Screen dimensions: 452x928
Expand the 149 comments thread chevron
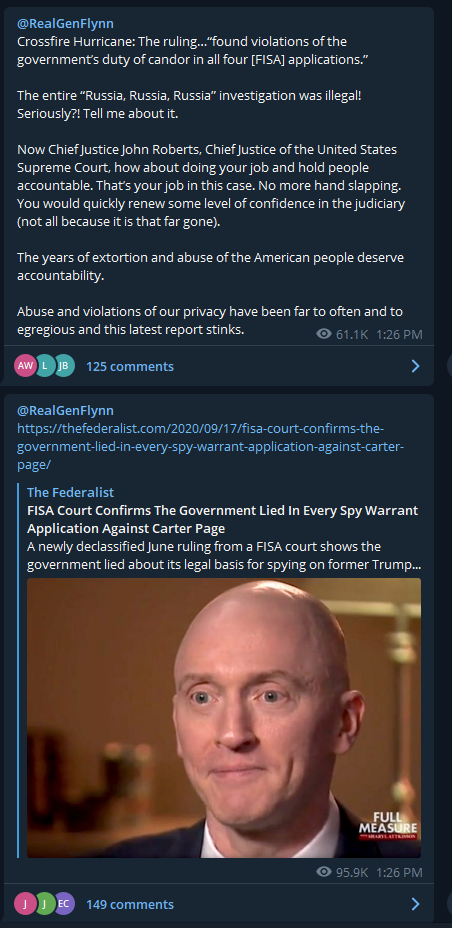tap(415, 904)
